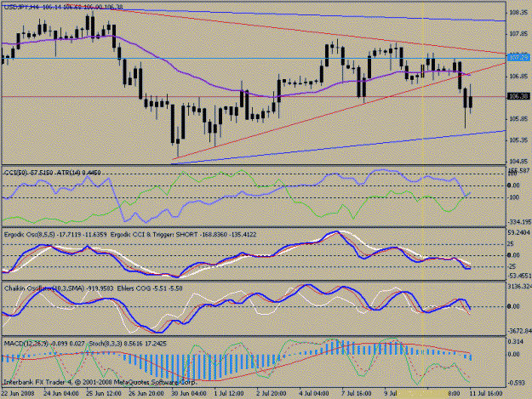
Task: Click the 24 Jun 04:00 time label
Action: [x=61, y=394]
